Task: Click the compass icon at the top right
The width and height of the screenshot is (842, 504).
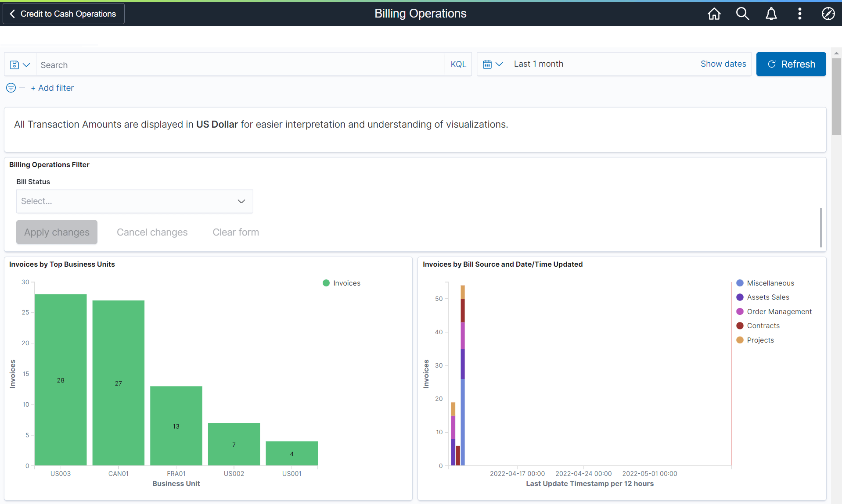Action: (828, 14)
